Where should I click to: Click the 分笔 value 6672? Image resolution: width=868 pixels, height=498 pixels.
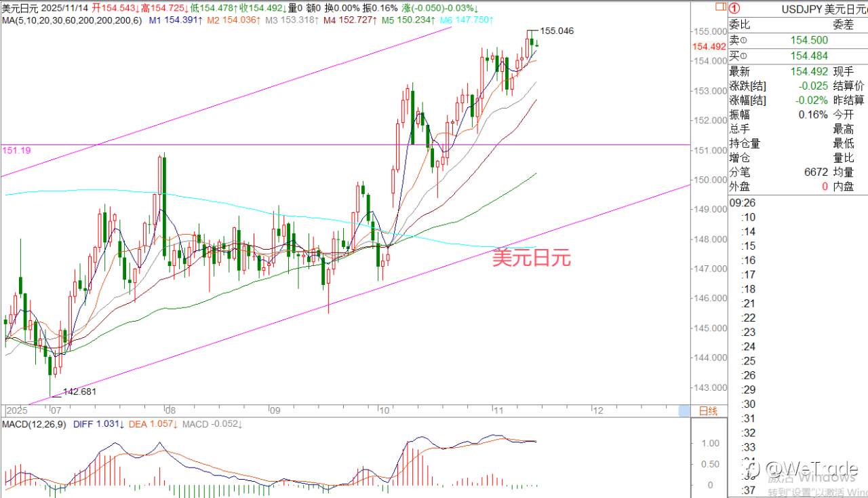(x=816, y=172)
